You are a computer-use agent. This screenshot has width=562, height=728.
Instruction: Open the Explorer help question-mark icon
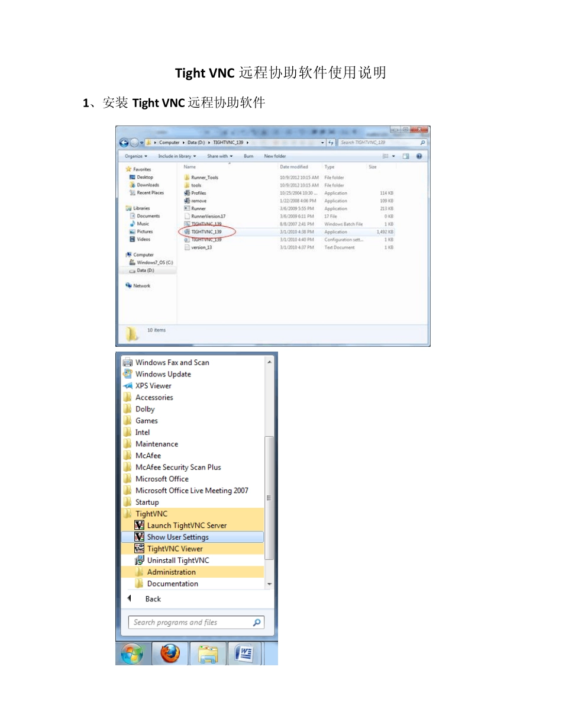tap(419, 156)
